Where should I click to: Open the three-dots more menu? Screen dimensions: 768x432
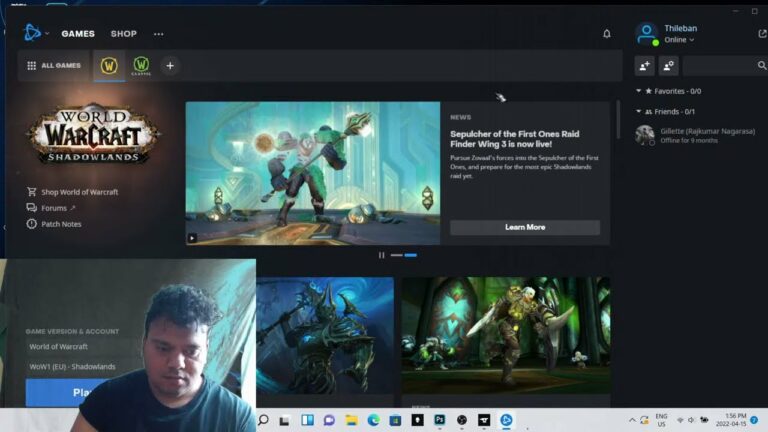coord(159,34)
